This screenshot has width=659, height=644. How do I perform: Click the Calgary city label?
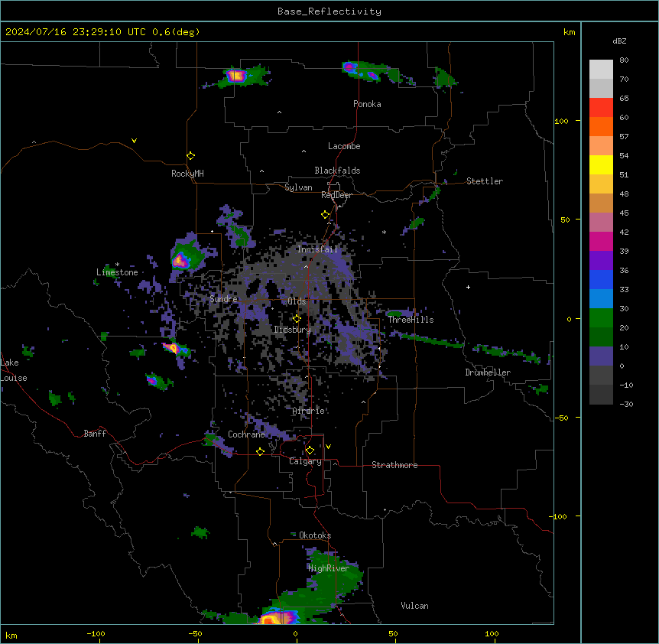(305, 461)
